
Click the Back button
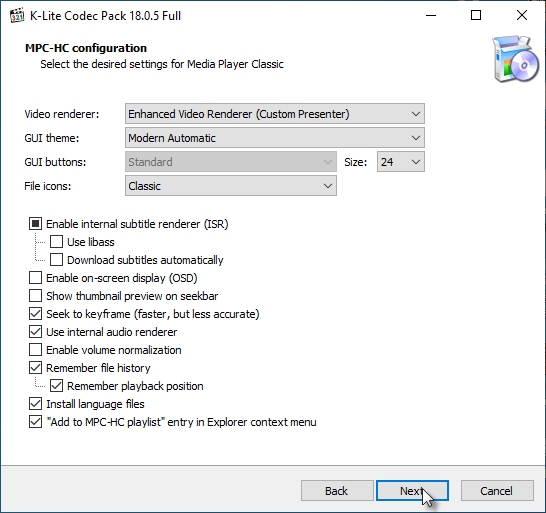click(337, 491)
